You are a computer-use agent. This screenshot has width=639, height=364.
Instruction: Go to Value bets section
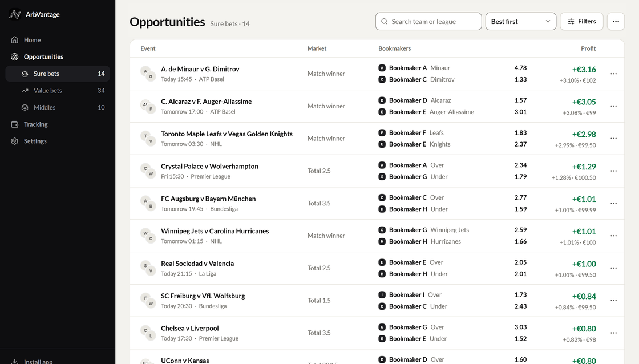(58, 91)
